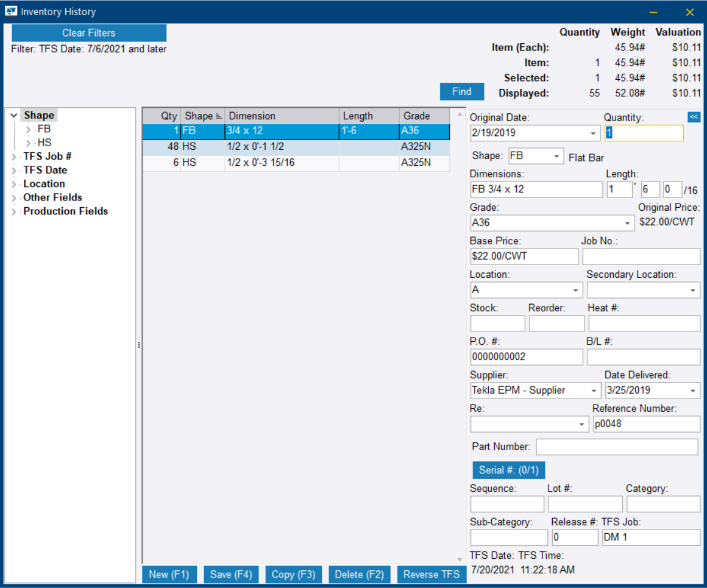Select the FB 3/4 x 12 row

[296, 131]
